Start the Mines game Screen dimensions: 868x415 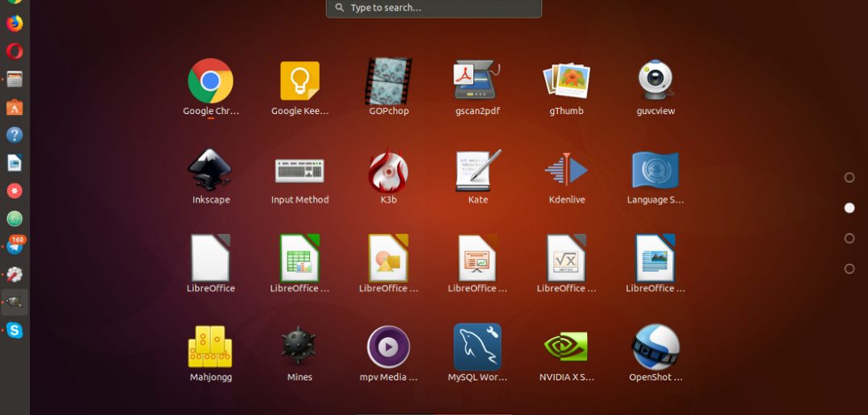tap(300, 346)
